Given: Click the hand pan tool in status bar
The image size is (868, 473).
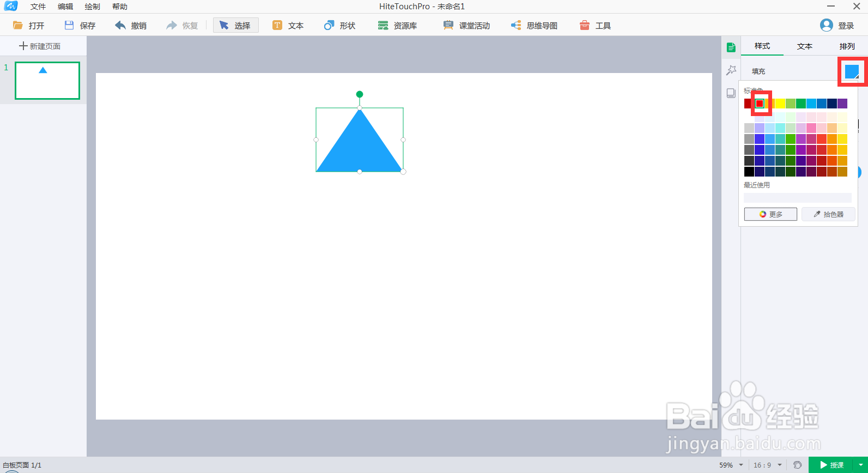Looking at the screenshot, I should pos(797,465).
